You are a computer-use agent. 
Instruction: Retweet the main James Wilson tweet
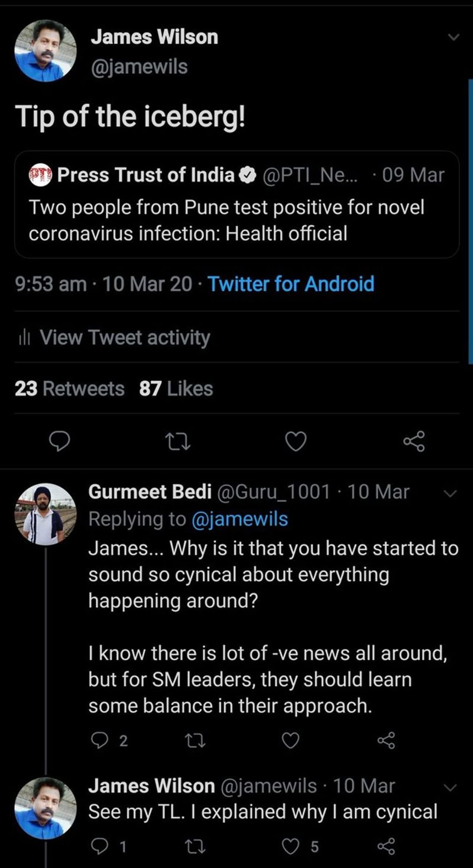tap(178, 441)
